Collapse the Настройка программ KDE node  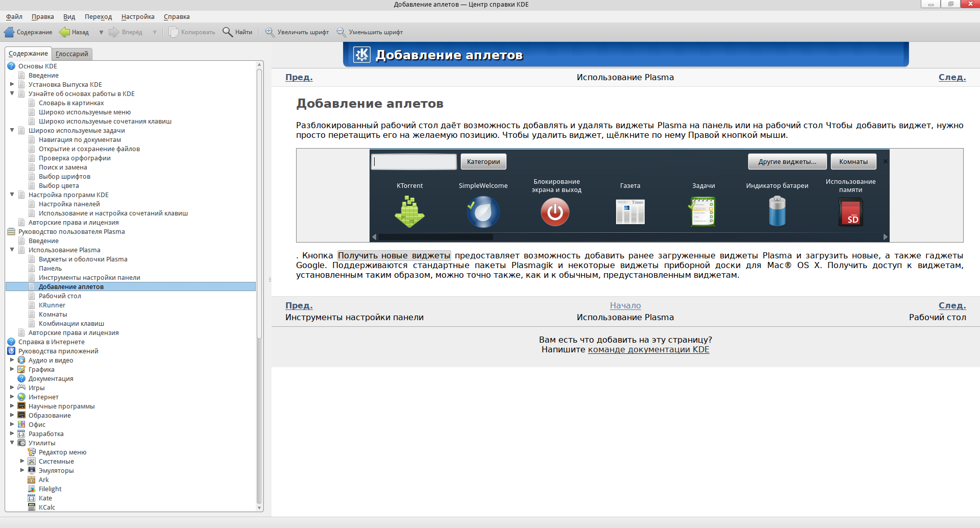click(12, 195)
